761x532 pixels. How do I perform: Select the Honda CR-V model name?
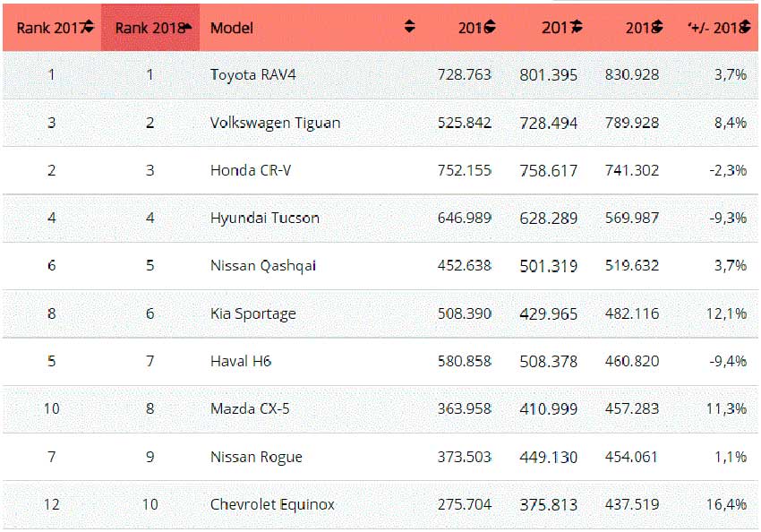[251, 170]
